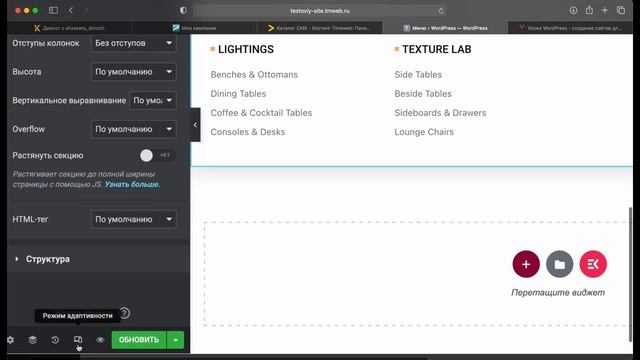
Task: Open HTML-тег dropdown
Action: tap(133, 219)
